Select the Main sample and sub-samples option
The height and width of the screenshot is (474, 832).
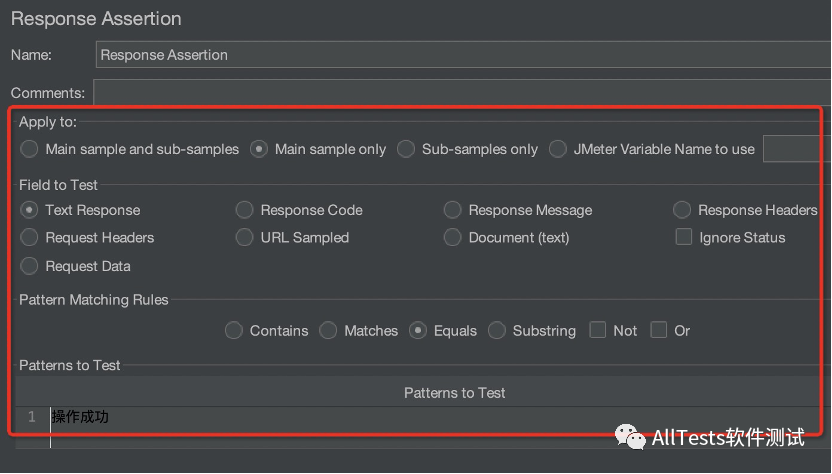click(x=30, y=149)
